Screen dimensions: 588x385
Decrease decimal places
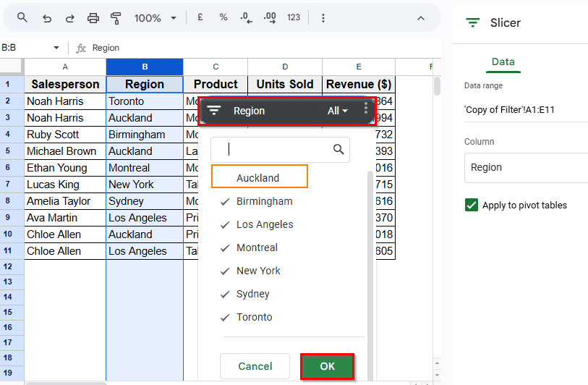(x=247, y=17)
